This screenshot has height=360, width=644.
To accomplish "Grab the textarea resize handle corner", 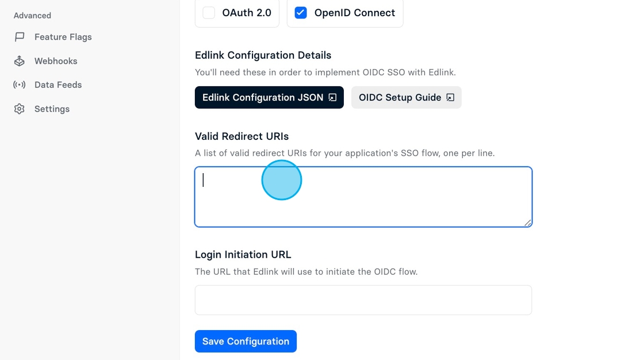I will click(527, 223).
